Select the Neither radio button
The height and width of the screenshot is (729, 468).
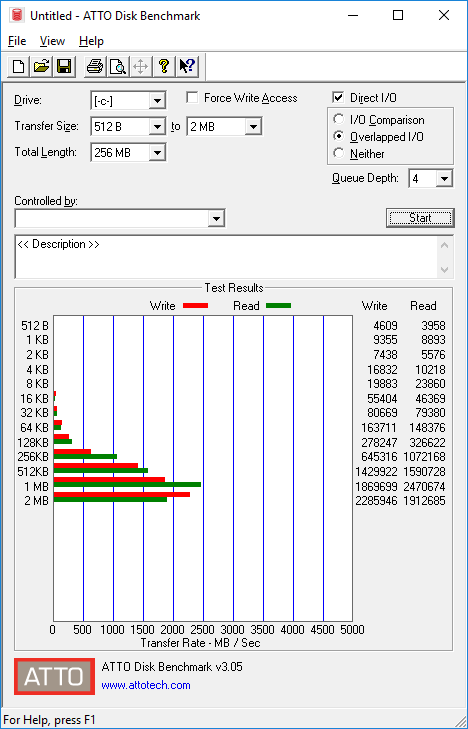coord(339,153)
